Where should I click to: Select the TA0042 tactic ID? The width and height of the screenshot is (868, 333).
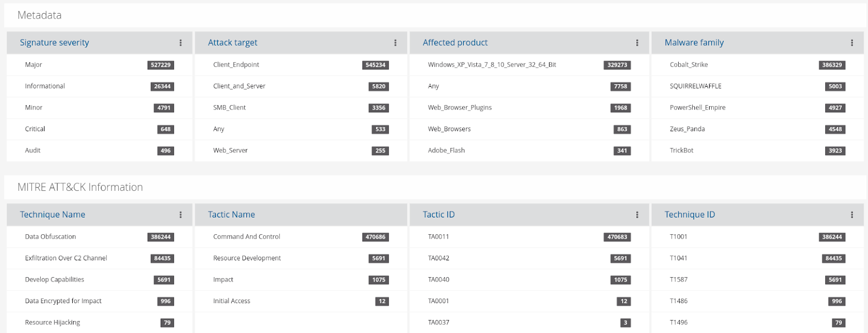[529, 258]
